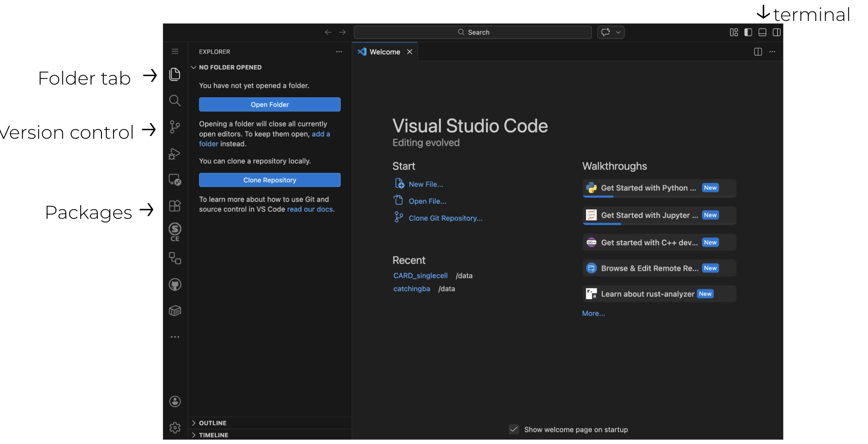
Task: Toggle the bottom panel for terminal
Action: click(762, 32)
